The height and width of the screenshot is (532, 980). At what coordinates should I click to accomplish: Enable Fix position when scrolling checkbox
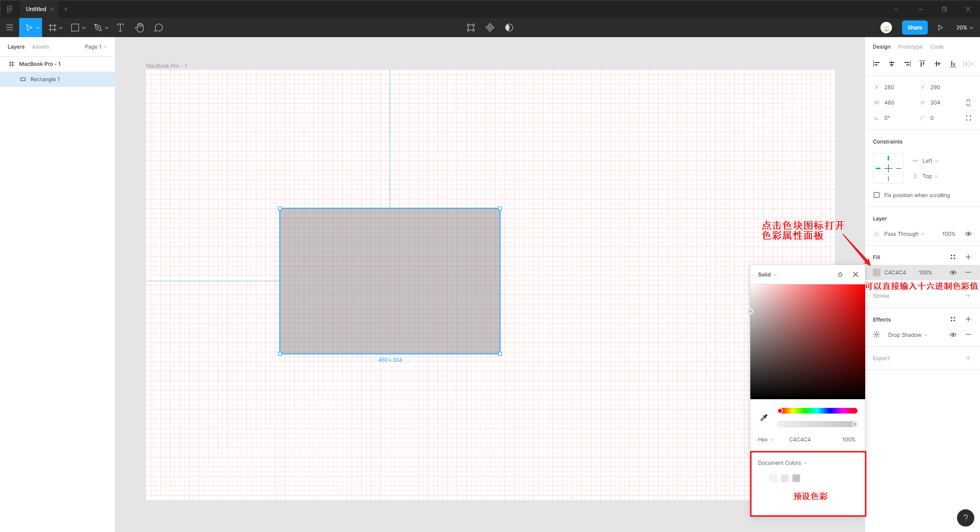click(877, 195)
